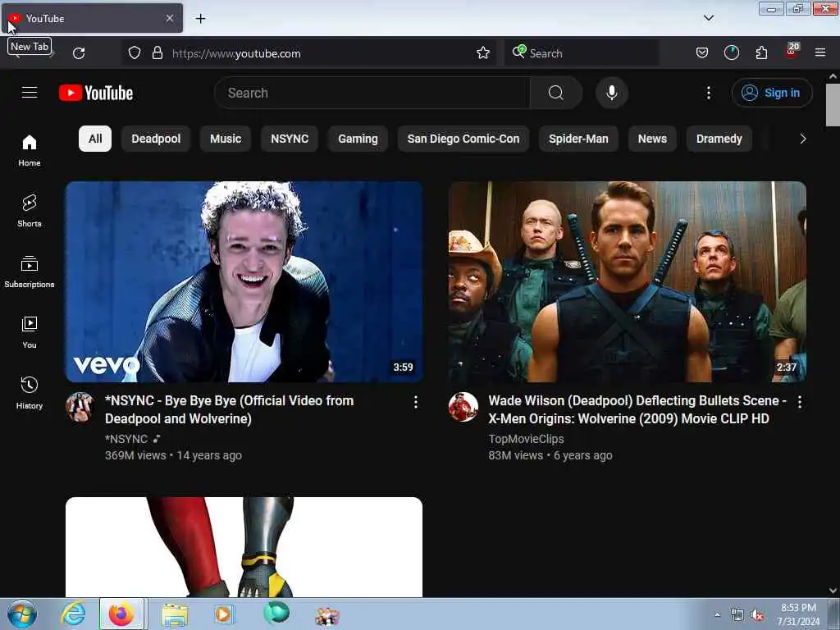840x630 pixels.
Task: Launch Internet Explorer from the taskbar
Action: point(72,614)
